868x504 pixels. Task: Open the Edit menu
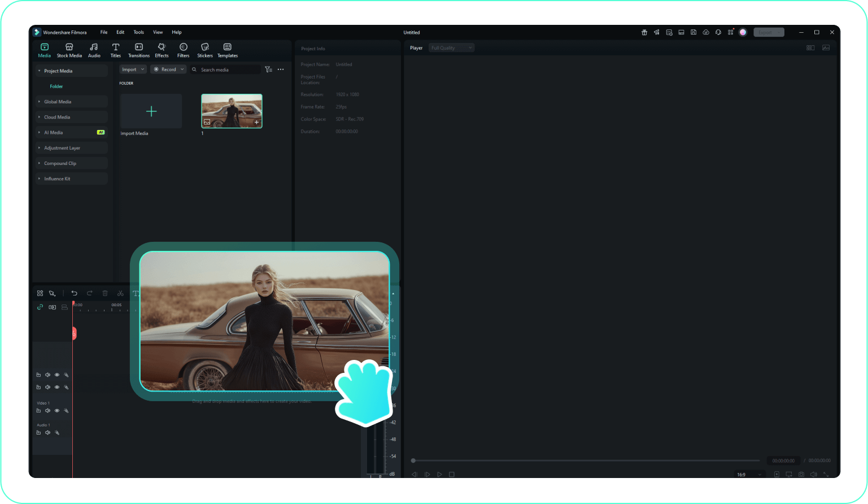pyautogui.click(x=120, y=32)
